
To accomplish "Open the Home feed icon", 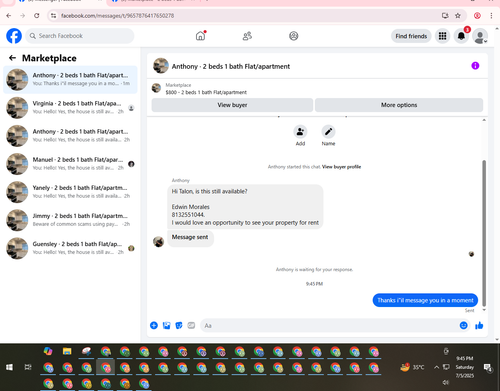I will pyautogui.click(x=200, y=36).
